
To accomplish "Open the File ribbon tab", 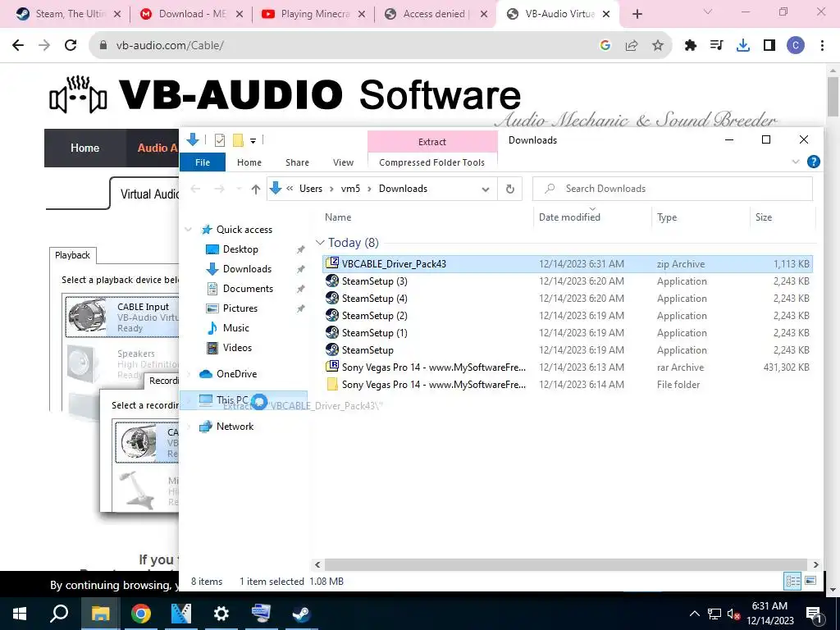I will (x=203, y=162).
